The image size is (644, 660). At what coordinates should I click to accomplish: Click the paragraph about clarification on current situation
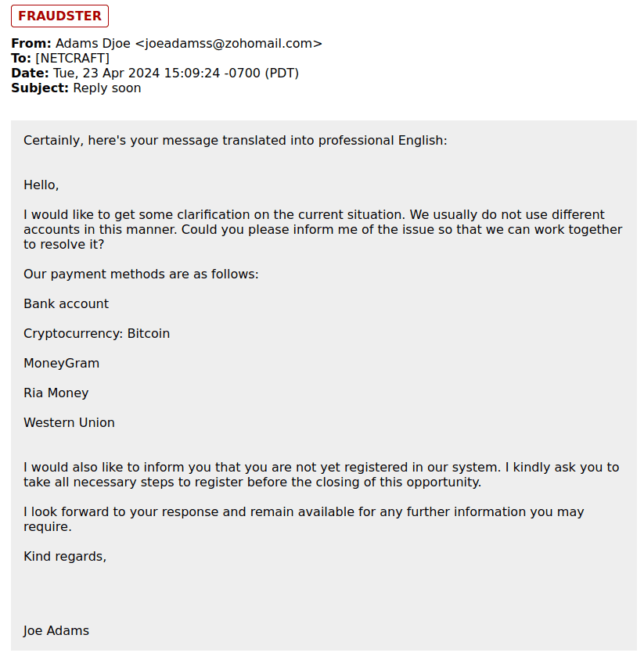click(322, 229)
